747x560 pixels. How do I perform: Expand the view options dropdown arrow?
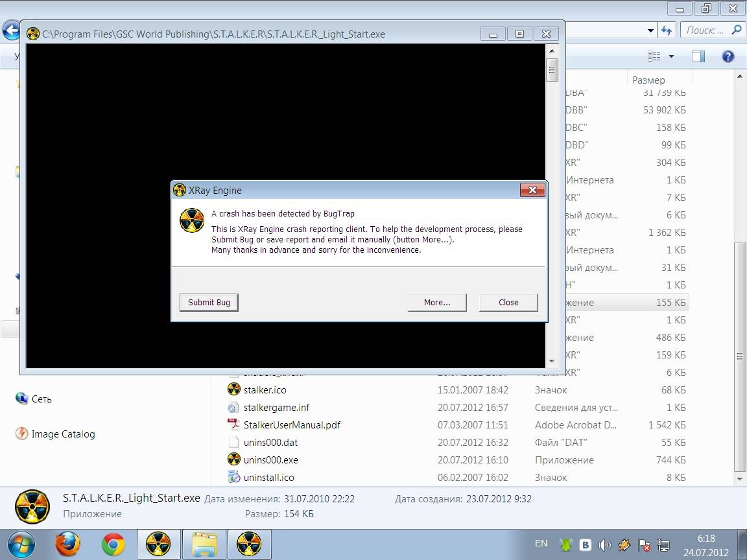[671, 56]
